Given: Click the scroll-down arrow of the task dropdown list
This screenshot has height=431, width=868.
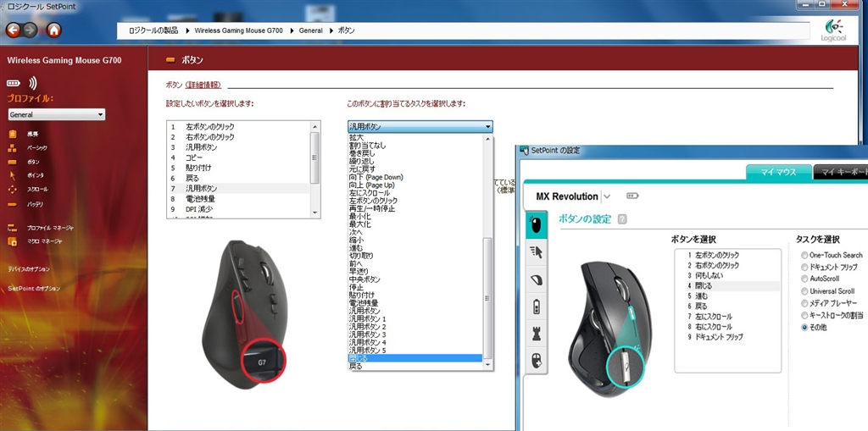Looking at the screenshot, I should click(487, 366).
